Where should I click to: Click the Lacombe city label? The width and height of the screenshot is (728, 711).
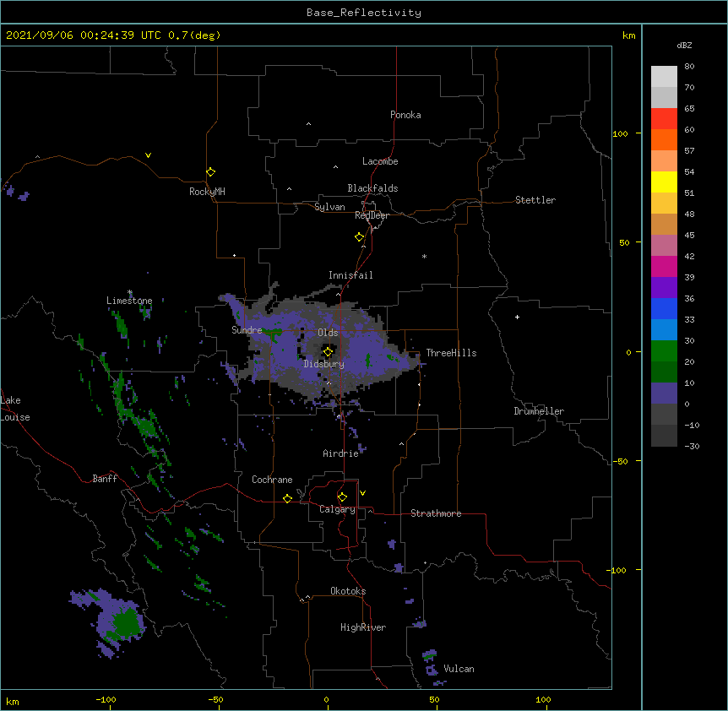[380, 161]
